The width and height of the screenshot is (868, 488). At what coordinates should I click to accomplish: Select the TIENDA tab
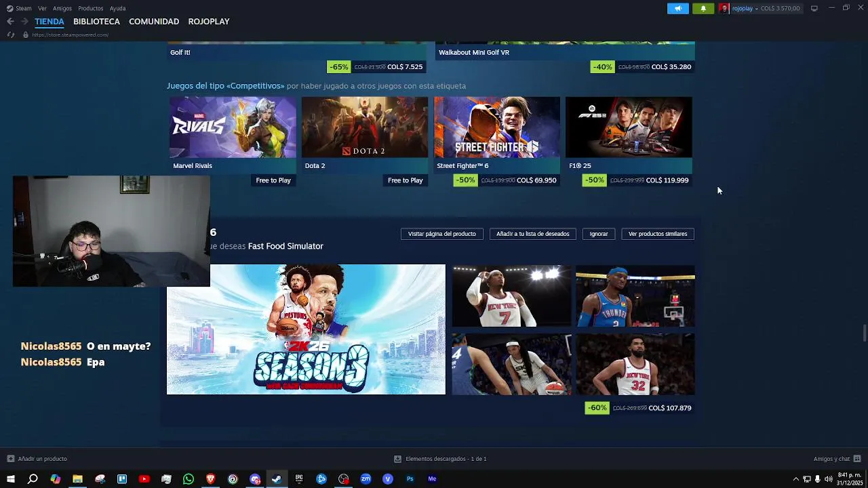50,22
